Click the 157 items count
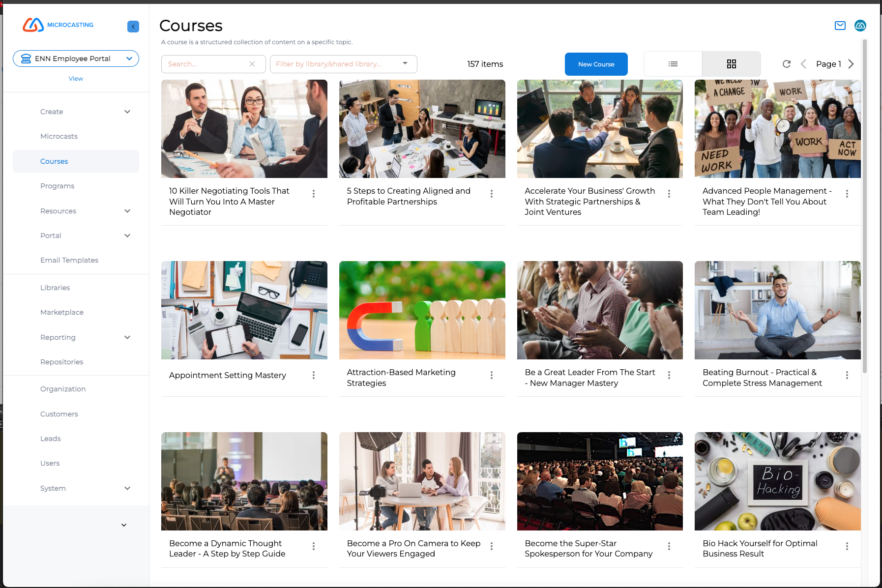 click(x=485, y=64)
